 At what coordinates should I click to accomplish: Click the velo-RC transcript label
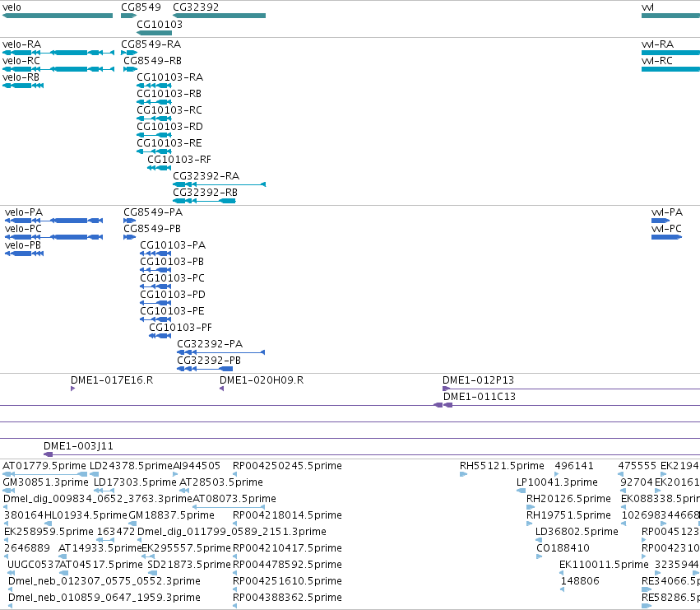[x=21, y=61]
